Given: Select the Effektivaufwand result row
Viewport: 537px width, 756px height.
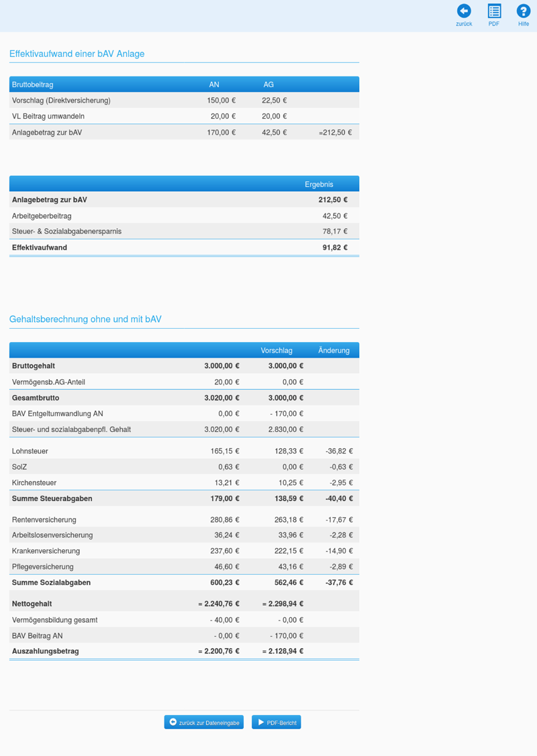Looking at the screenshot, I should click(185, 248).
